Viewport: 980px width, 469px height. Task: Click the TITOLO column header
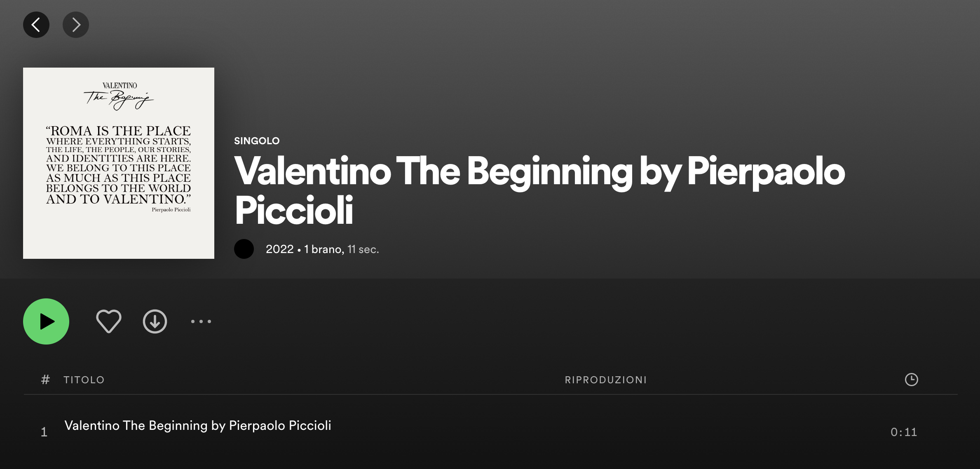click(84, 380)
